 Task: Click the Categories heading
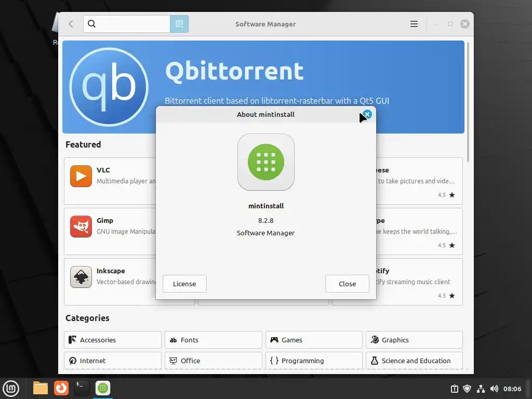87,318
